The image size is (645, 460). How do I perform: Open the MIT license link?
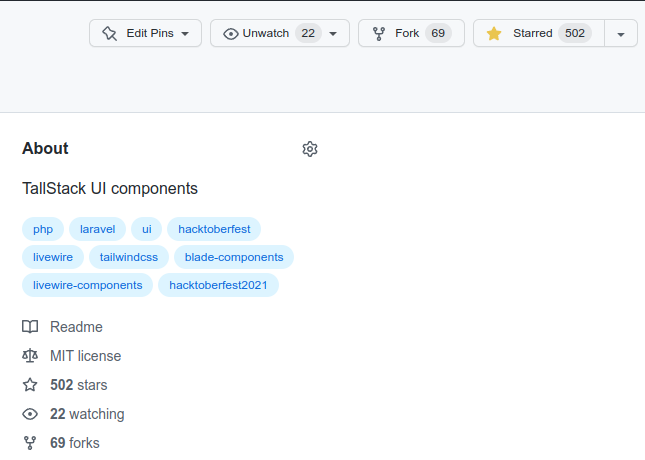tap(86, 356)
